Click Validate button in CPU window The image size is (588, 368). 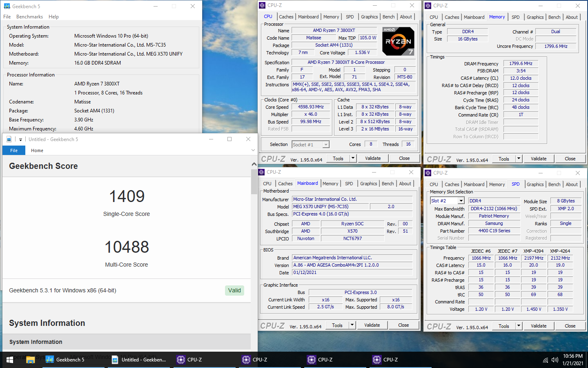(373, 158)
